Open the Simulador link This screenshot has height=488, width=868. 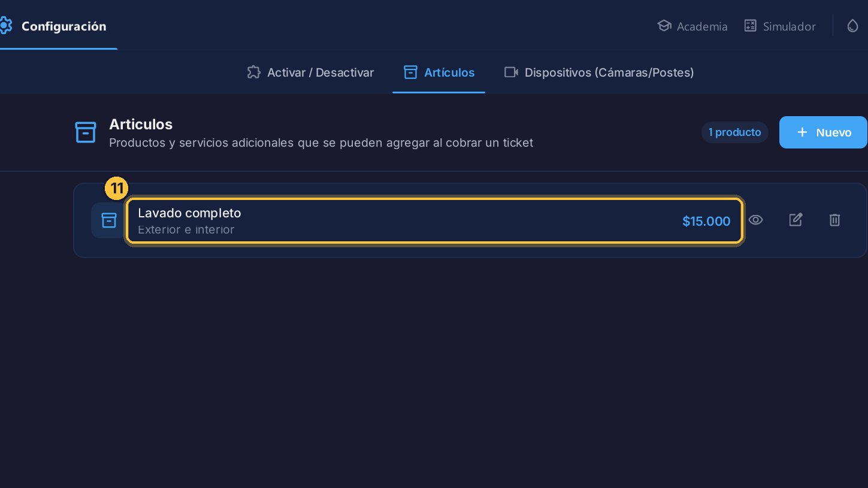pyautogui.click(x=780, y=26)
